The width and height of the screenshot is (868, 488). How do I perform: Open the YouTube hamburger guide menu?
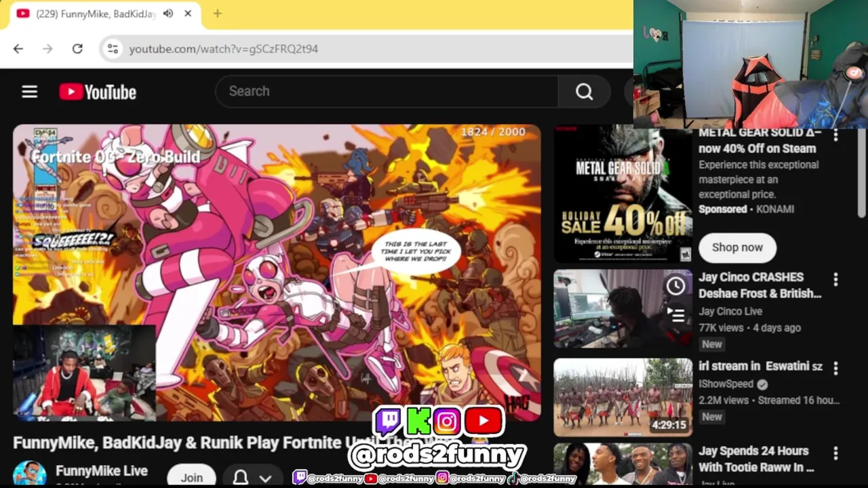(x=29, y=91)
